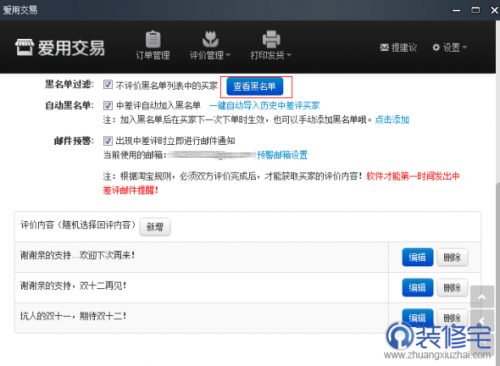Toggle 不评价黑名单列表中的买家 checkbox
This screenshot has width=500, height=366.
(x=108, y=84)
